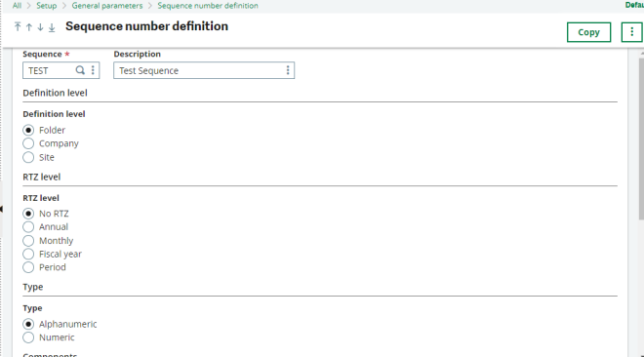This screenshot has width=644, height=357.
Task: Go to next record arrow
Action: click(40, 27)
